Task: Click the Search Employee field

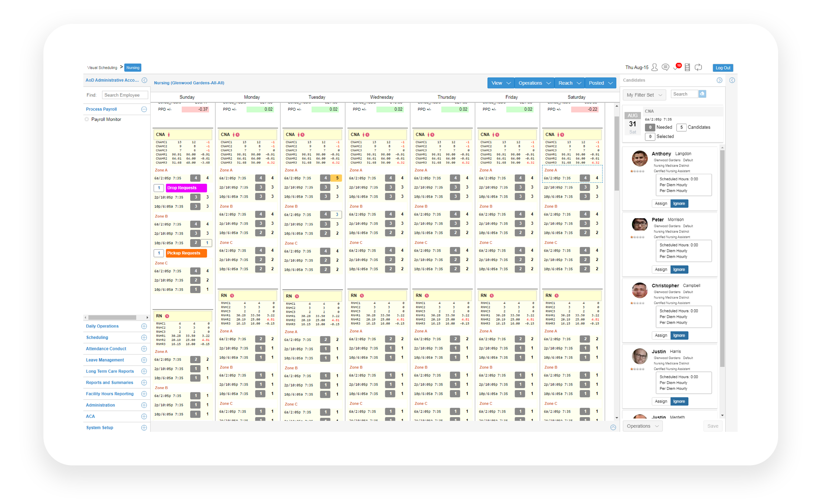Action: pyautogui.click(x=125, y=95)
